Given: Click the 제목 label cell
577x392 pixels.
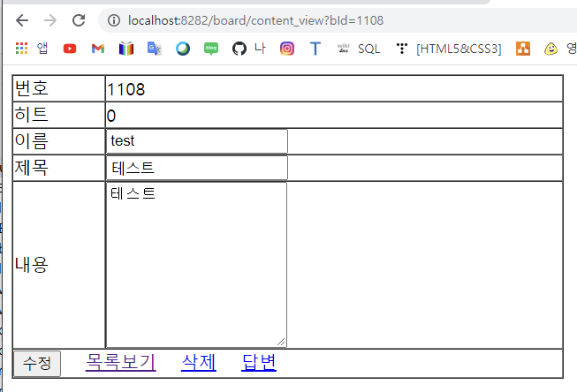Looking at the screenshot, I should coord(59,168).
